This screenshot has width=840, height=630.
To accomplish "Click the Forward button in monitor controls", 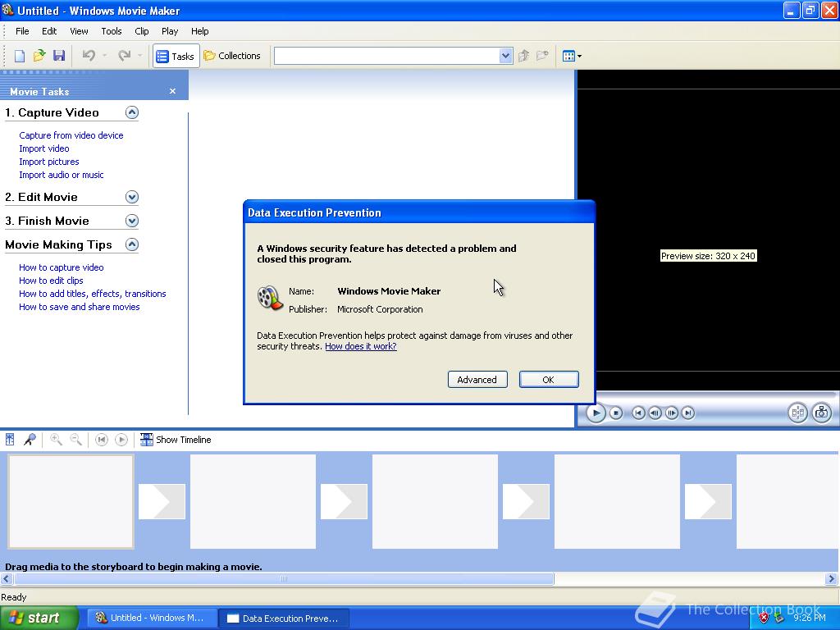I will click(688, 413).
